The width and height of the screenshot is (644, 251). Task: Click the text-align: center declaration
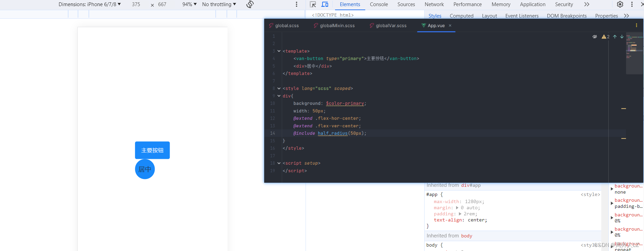click(460, 220)
